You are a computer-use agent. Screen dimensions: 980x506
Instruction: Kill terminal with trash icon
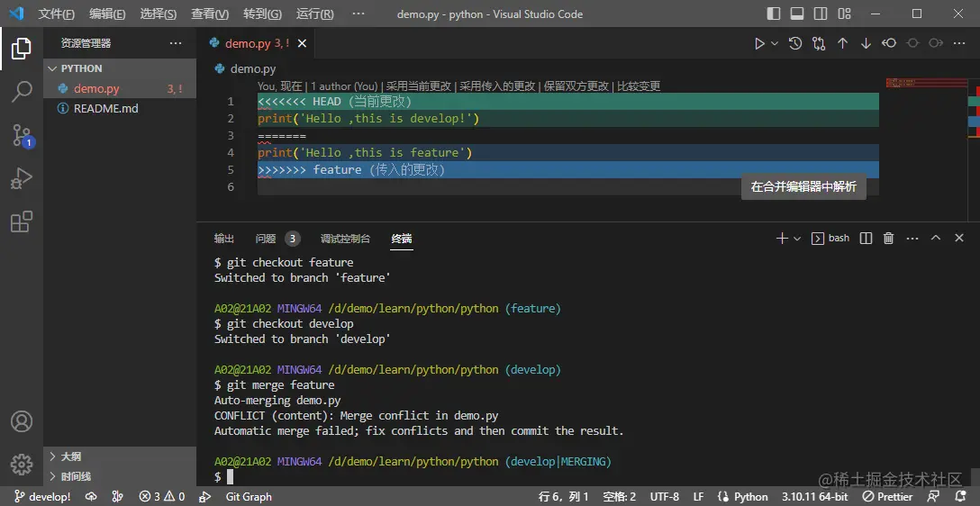[x=889, y=239]
